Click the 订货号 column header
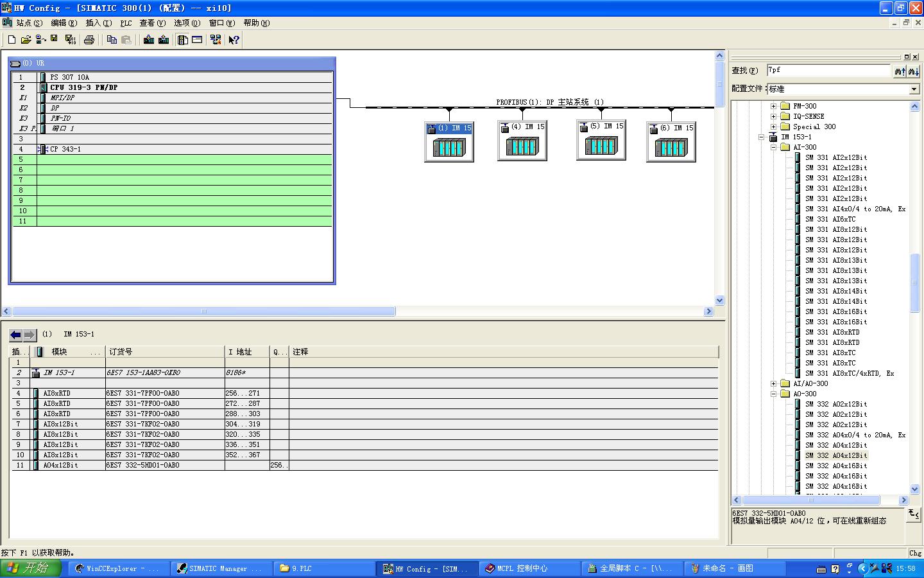This screenshot has height=578, width=924. (x=165, y=352)
